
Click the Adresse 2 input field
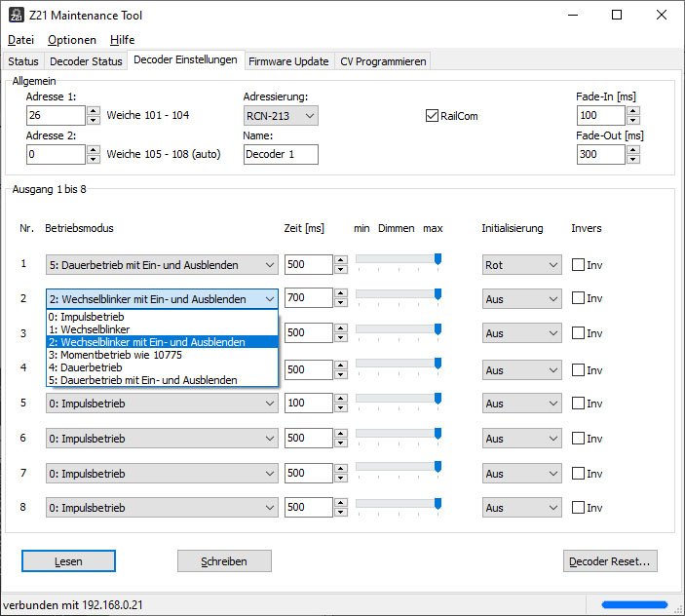(x=56, y=154)
